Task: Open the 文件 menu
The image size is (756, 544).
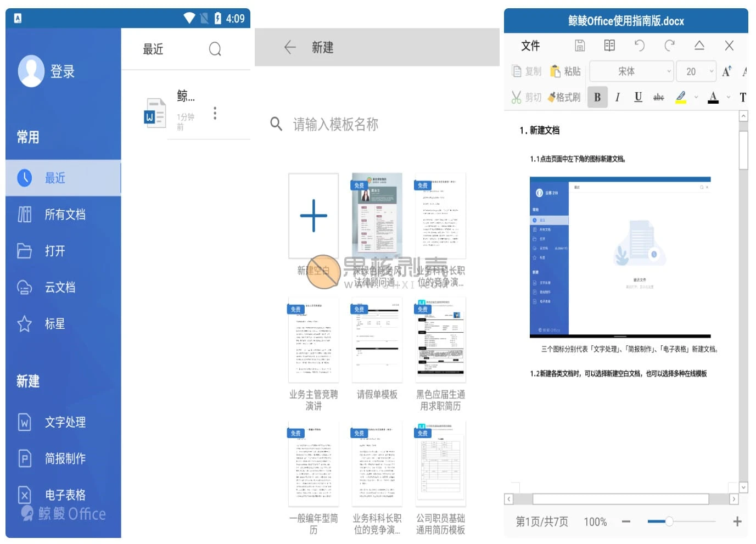Action: [x=530, y=46]
